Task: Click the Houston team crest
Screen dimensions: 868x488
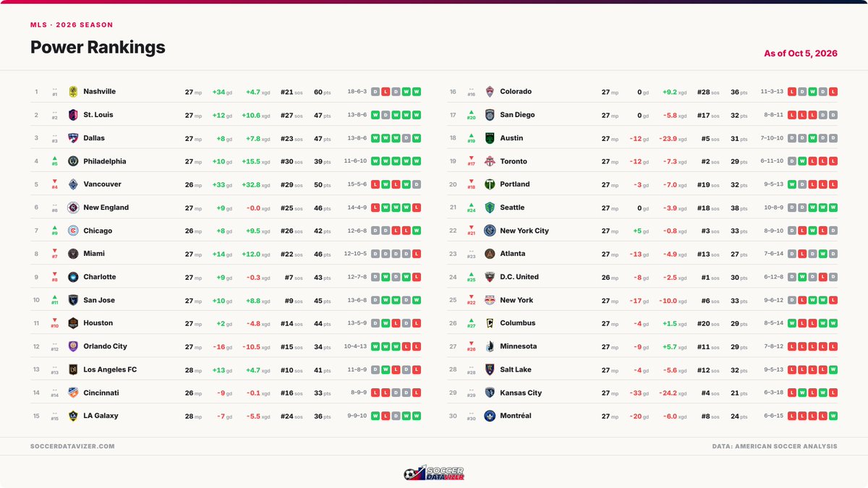Action: point(73,323)
